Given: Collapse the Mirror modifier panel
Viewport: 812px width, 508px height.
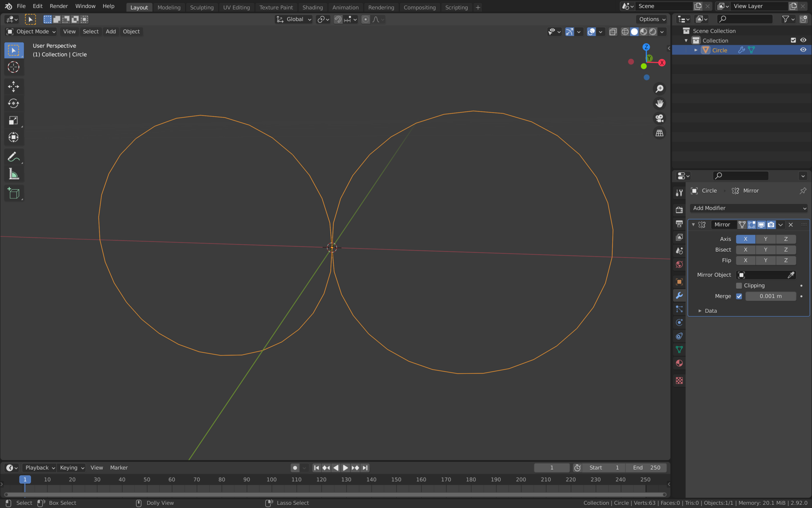Looking at the screenshot, I should point(693,225).
